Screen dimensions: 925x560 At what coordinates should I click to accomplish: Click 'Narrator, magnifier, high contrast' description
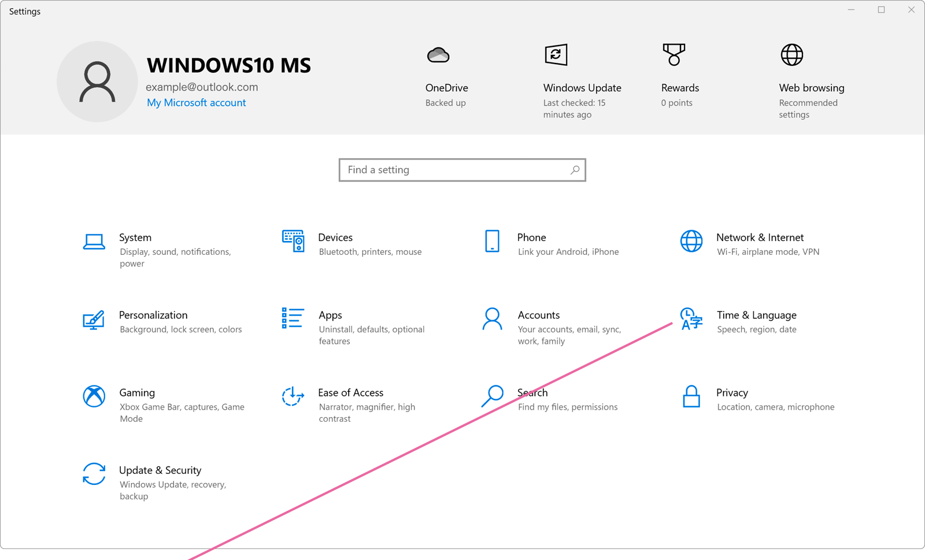(x=367, y=413)
